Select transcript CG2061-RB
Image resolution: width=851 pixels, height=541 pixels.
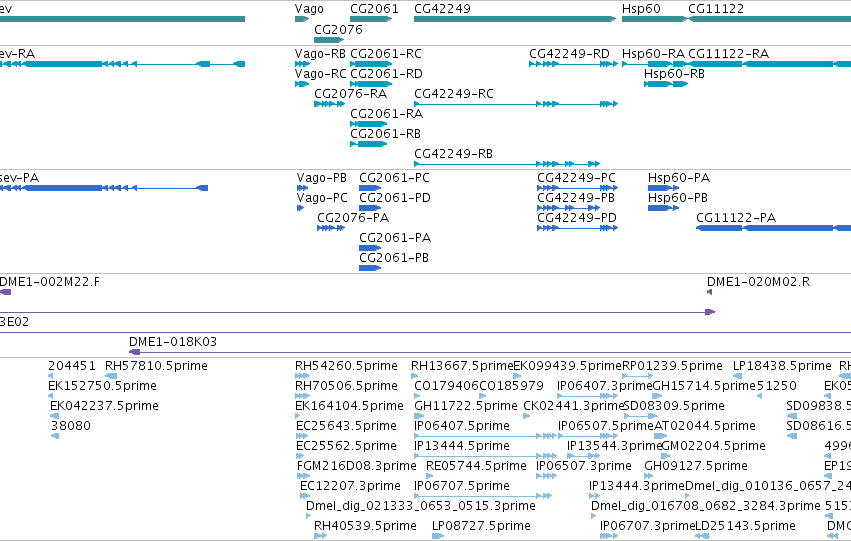[385, 134]
